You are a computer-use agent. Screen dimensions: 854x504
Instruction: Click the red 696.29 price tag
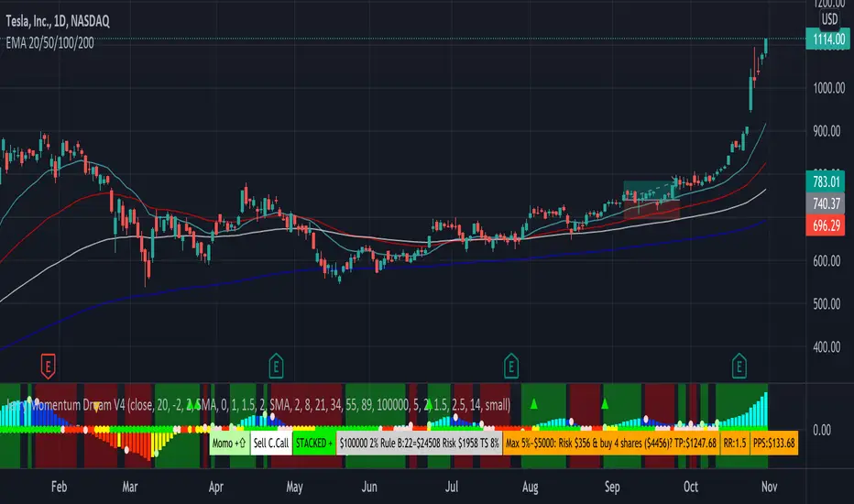click(826, 225)
